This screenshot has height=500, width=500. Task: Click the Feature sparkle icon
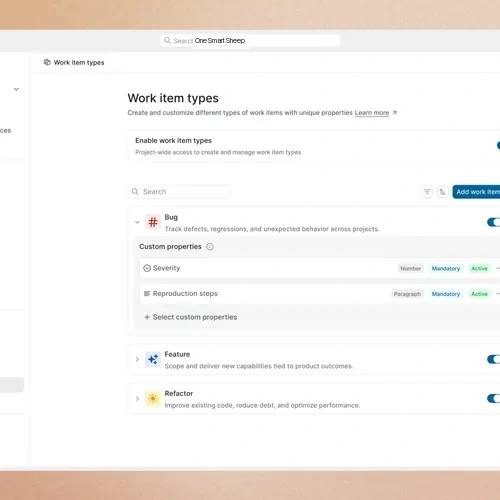[x=153, y=359]
